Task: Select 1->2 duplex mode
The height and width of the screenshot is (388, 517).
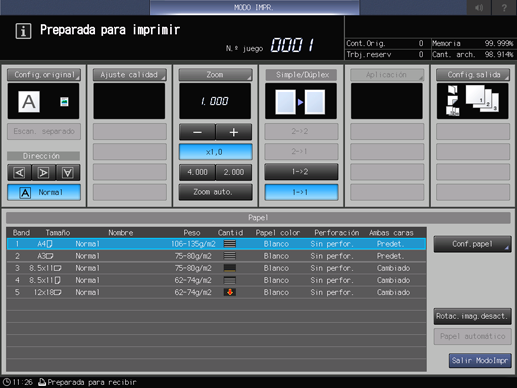Action: 301,172
